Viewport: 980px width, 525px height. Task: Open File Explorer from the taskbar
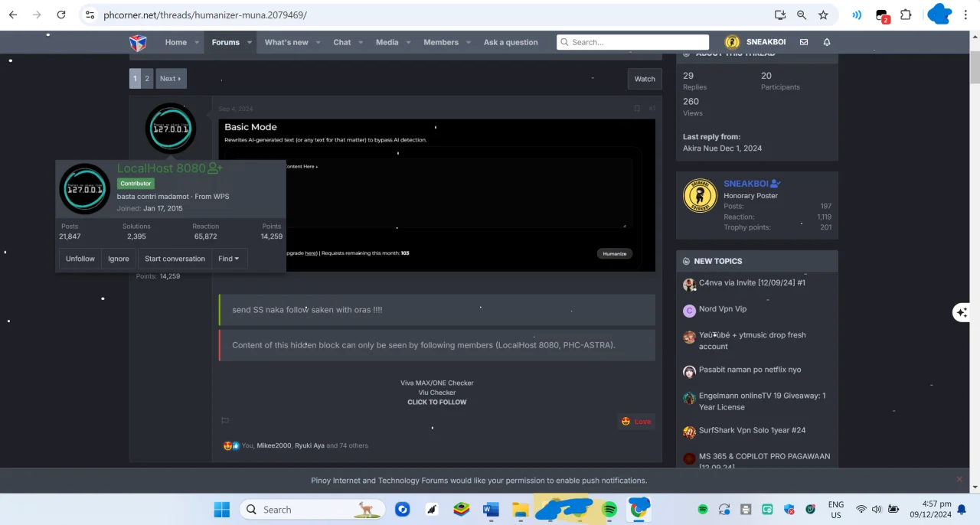[x=521, y=510]
